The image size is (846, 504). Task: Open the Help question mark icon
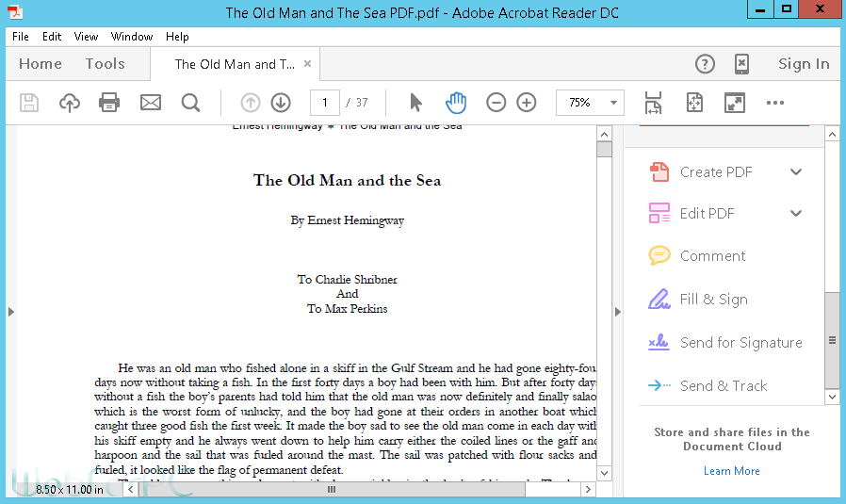point(705,64)
